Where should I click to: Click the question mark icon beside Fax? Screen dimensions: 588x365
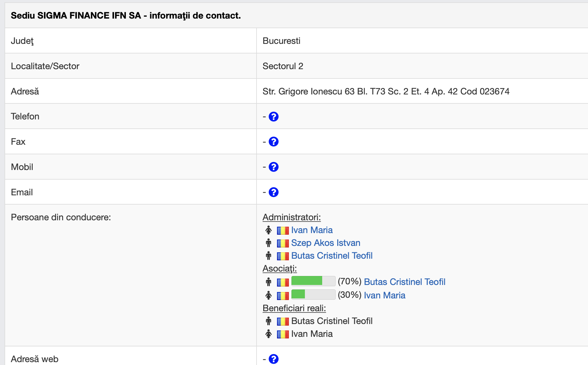(x=274, y=142)
